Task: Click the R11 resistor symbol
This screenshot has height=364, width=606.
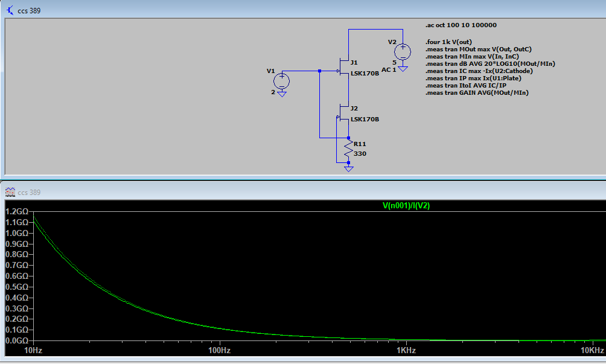Action: click(x=348, y=148)
